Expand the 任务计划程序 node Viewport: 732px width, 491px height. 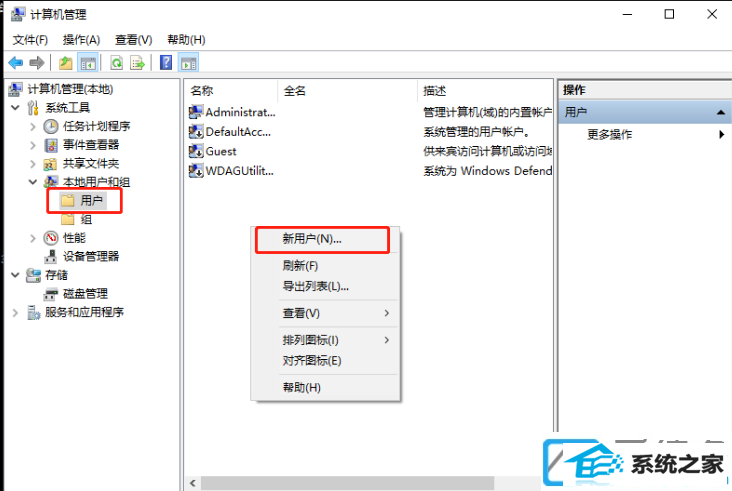tap(33, 126)
